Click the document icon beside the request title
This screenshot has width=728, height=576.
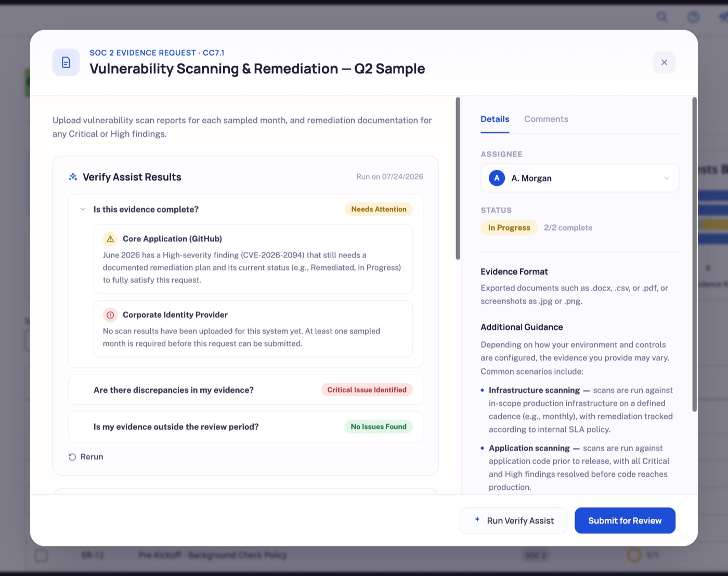pyautogui.click(x=66, y=62)
